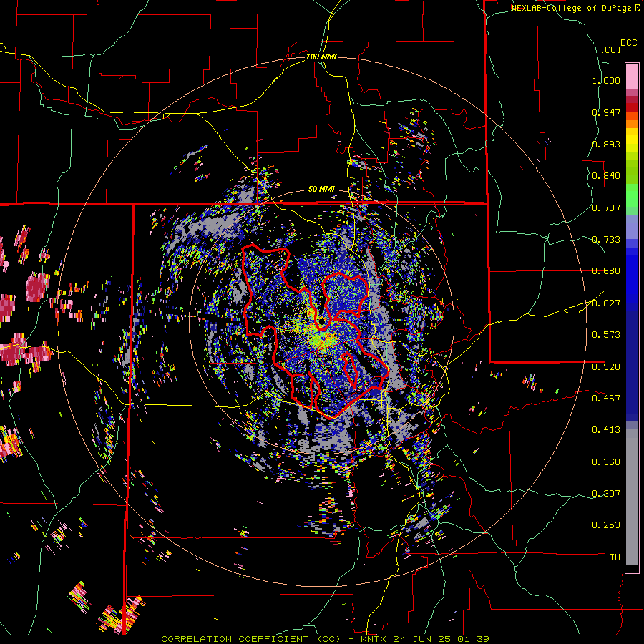
Task: Select the 0.307 legend value
Action: click(606, 494)
